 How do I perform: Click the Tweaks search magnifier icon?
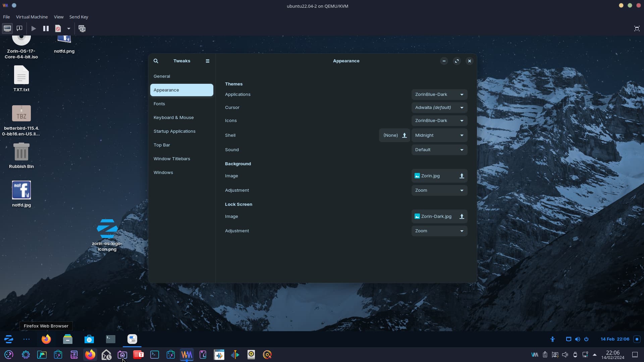click(156, 61)
